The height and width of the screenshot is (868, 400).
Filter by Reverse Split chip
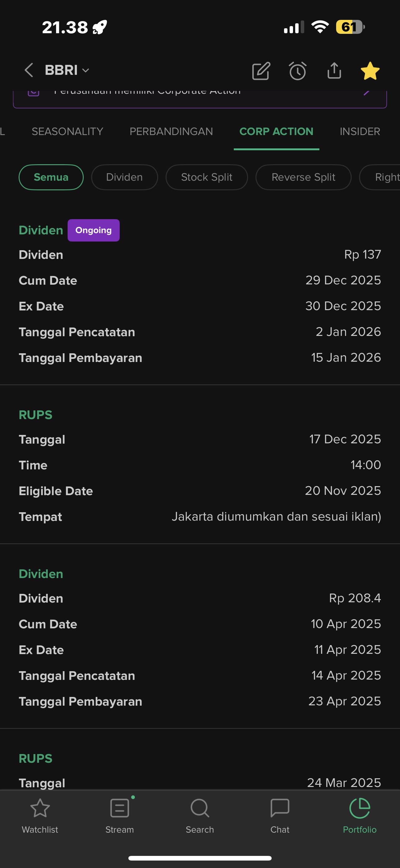click(x=303, y=177)
